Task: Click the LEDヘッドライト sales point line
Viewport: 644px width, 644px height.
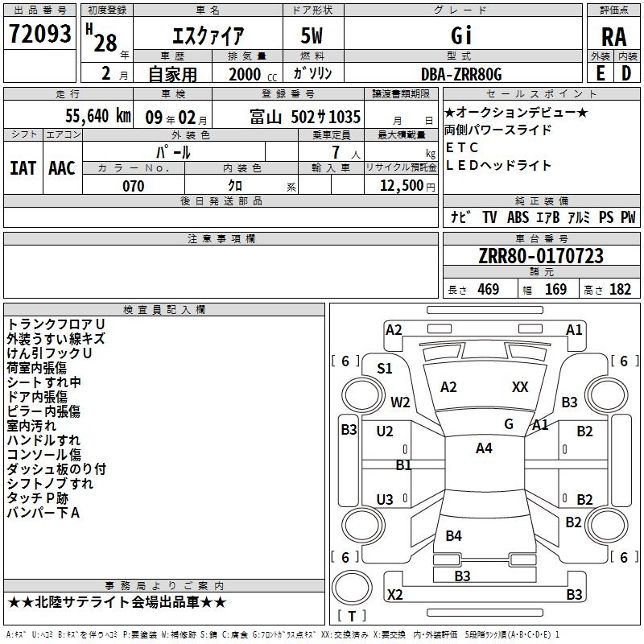Action: pos(498,166)
